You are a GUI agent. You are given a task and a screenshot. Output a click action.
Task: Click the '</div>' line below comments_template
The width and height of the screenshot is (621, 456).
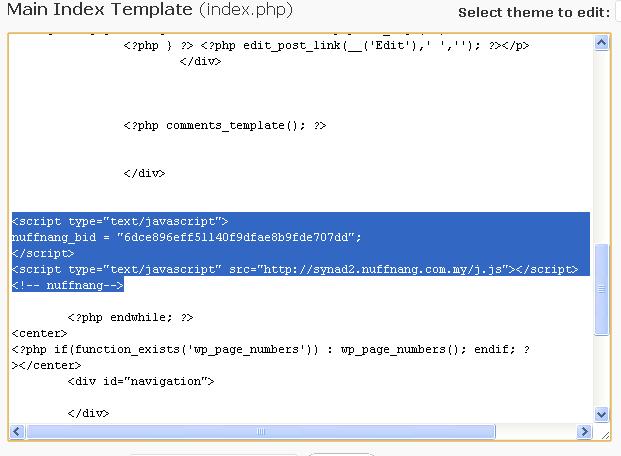click(x=144, y=174)
